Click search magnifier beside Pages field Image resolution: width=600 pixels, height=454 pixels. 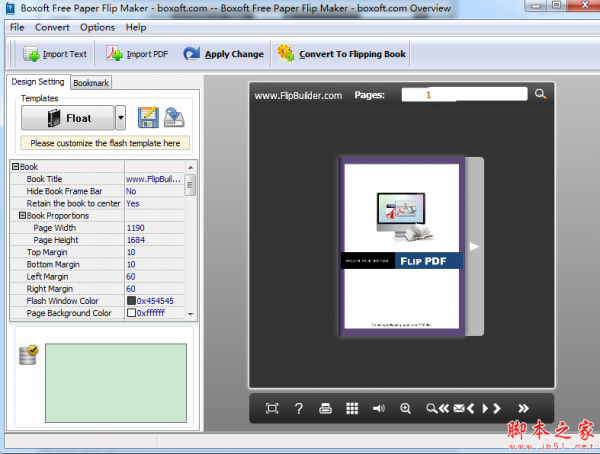(540, 94)
